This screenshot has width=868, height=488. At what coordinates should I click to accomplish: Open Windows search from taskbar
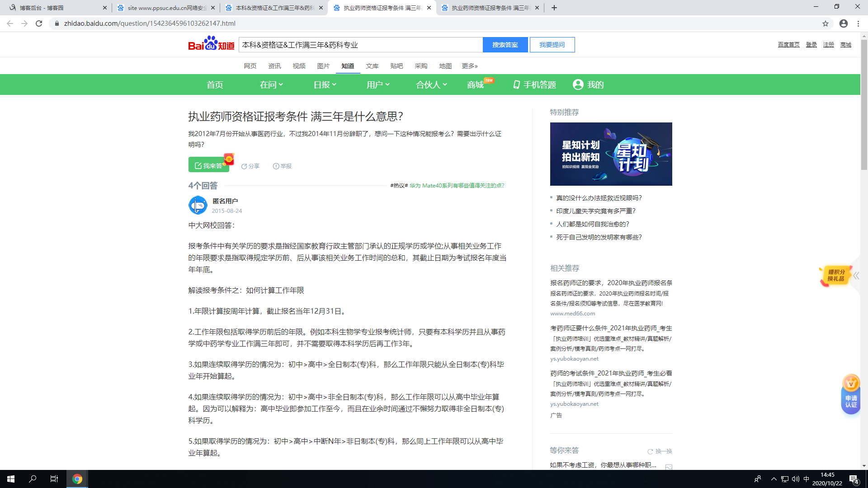33,479
